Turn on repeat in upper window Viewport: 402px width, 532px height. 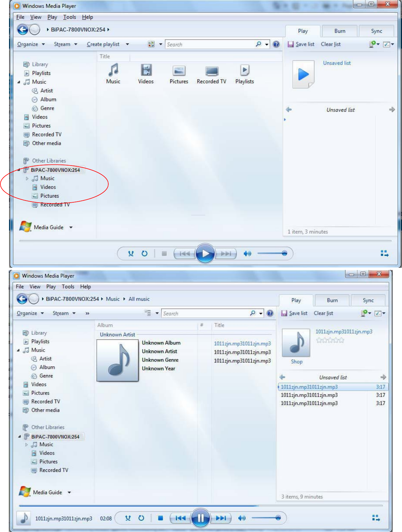tap(144, 253)
